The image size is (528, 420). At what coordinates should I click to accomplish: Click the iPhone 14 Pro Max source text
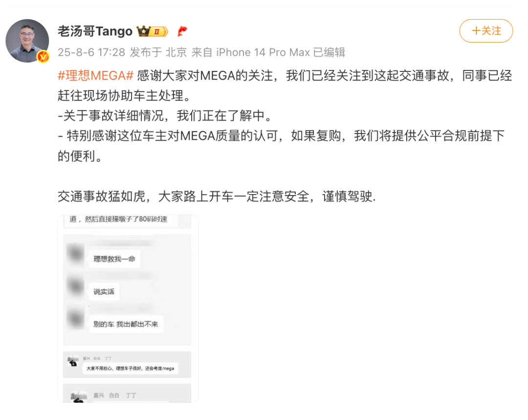[x=263, y=52]
